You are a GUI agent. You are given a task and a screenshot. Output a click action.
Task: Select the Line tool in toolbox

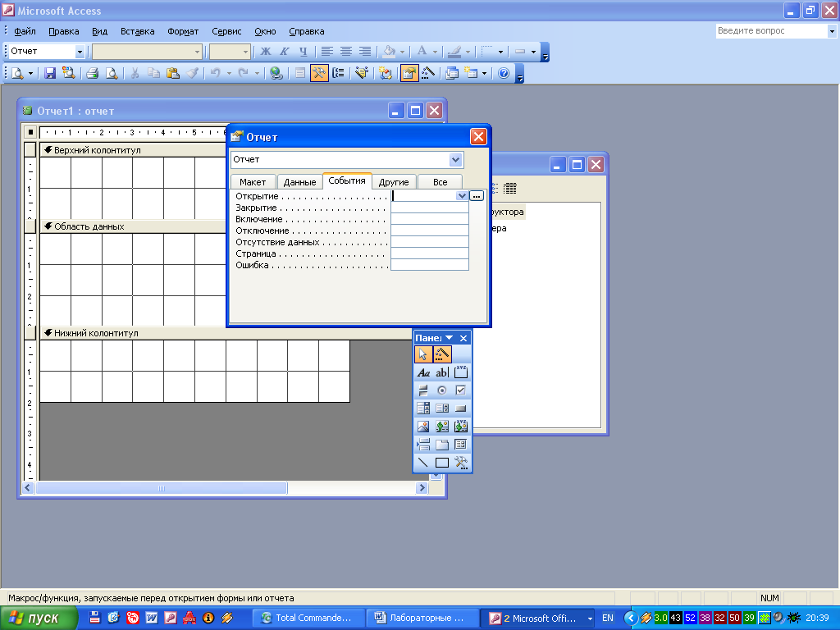(x=423, y=463)
